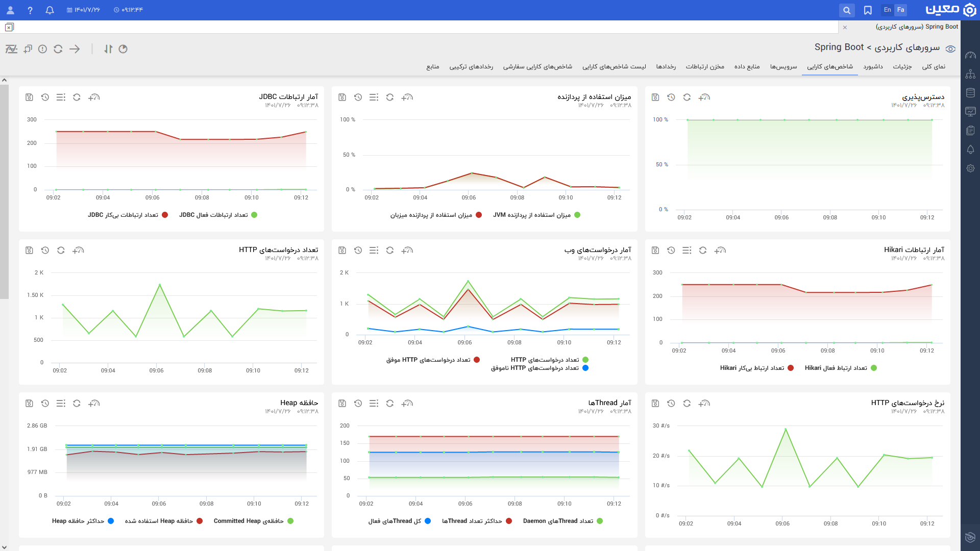The height and width of the screenshot is (551, 980).
Task: Open the monitor chart icon in right sidebar
Action: (x=970, y=112)
